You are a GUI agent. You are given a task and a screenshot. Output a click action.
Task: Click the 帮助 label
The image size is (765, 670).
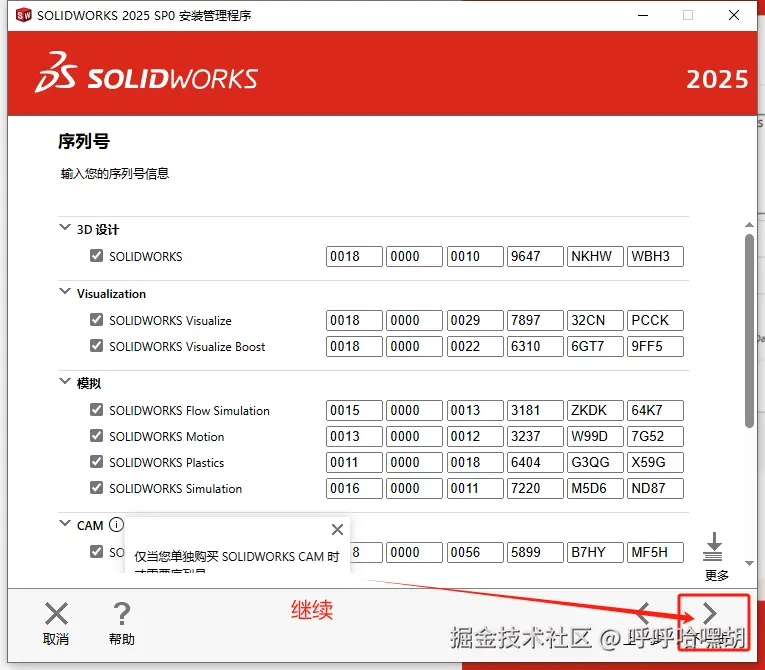[121, 639]
